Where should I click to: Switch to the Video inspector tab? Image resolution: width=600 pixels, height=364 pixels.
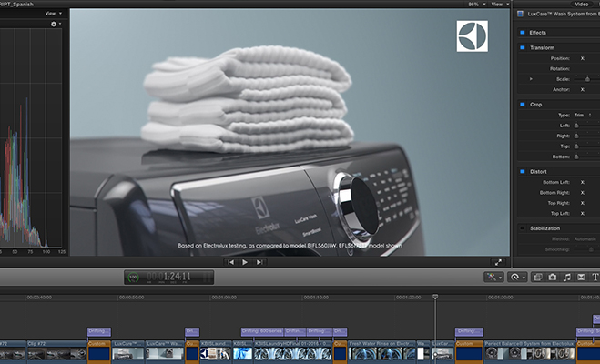point(581,5)
